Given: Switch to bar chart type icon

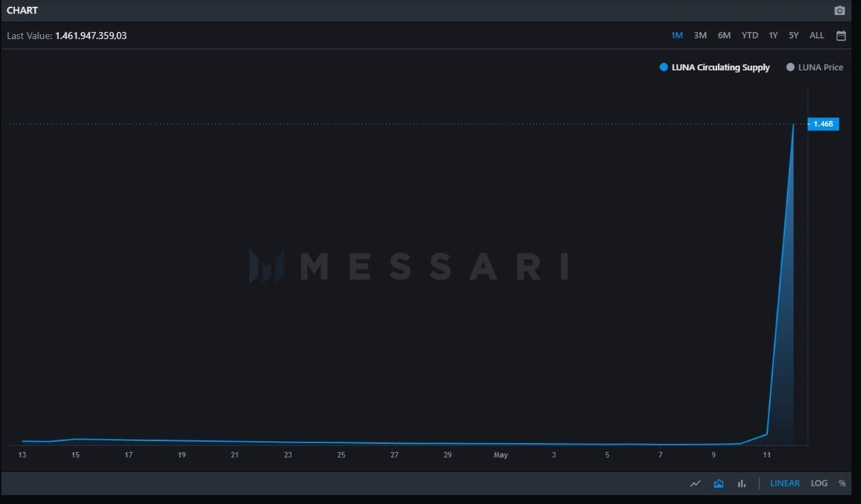Looking at the screenshot, I should click(742, 483).
